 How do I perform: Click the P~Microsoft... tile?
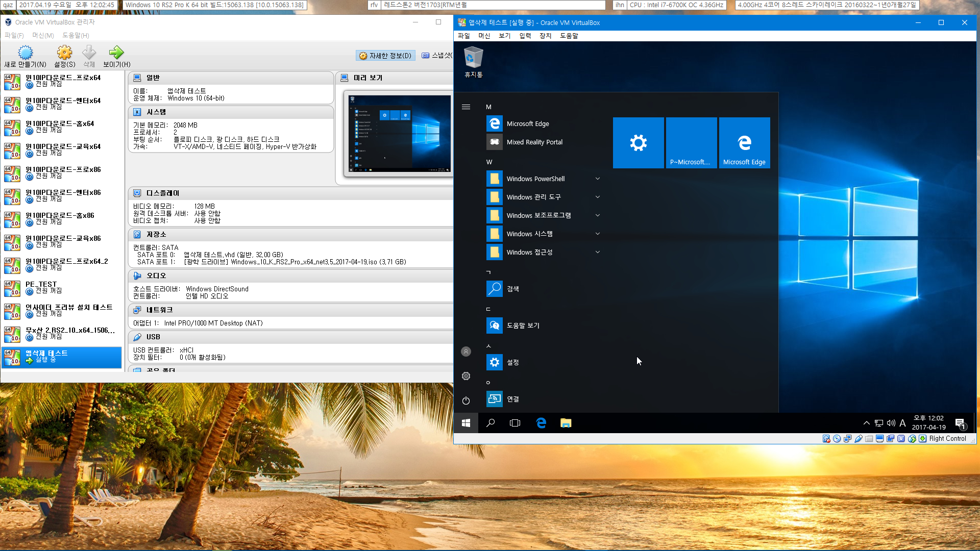click(691, 143)
